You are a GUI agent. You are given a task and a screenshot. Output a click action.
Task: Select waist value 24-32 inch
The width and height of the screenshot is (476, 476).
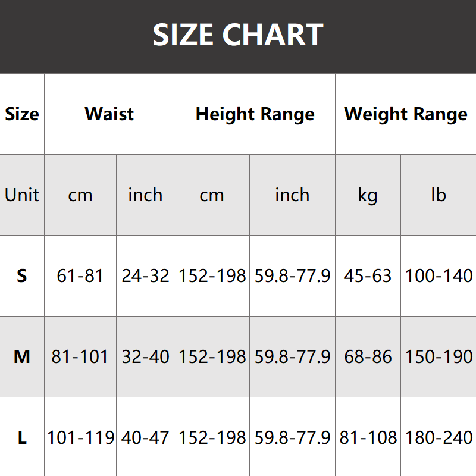[x=145, y=276]
